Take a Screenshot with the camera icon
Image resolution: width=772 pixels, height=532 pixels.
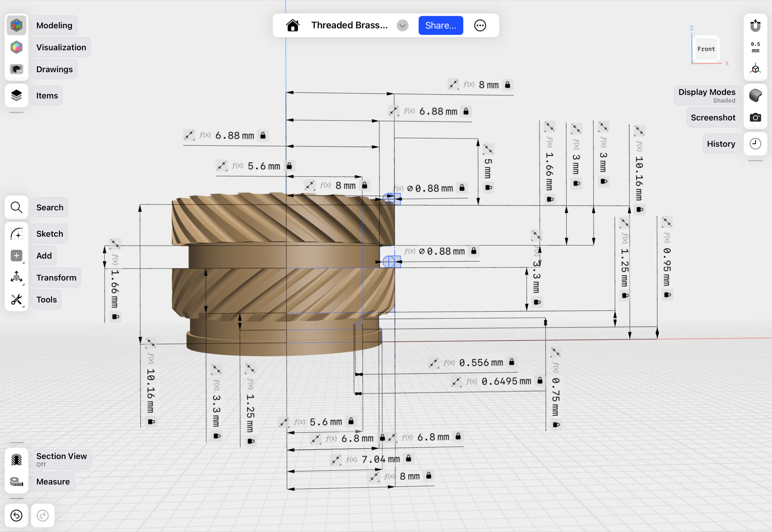click(755, 117)
